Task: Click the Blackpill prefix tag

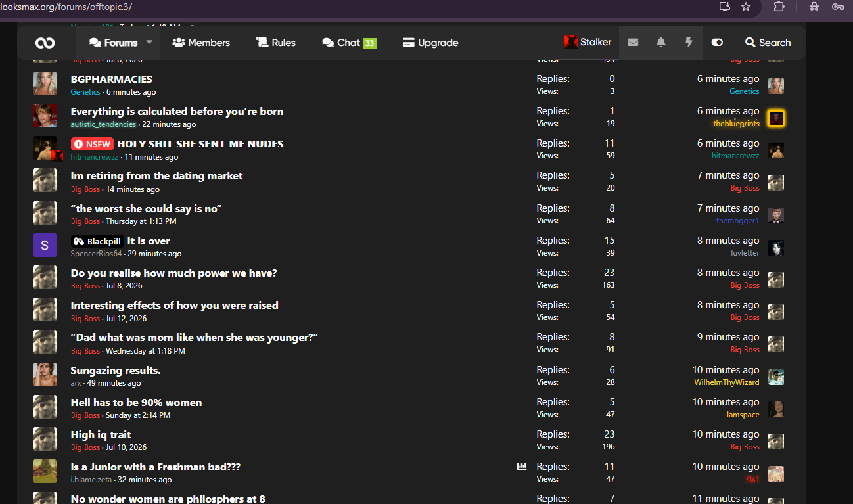Action: (97, 241)
